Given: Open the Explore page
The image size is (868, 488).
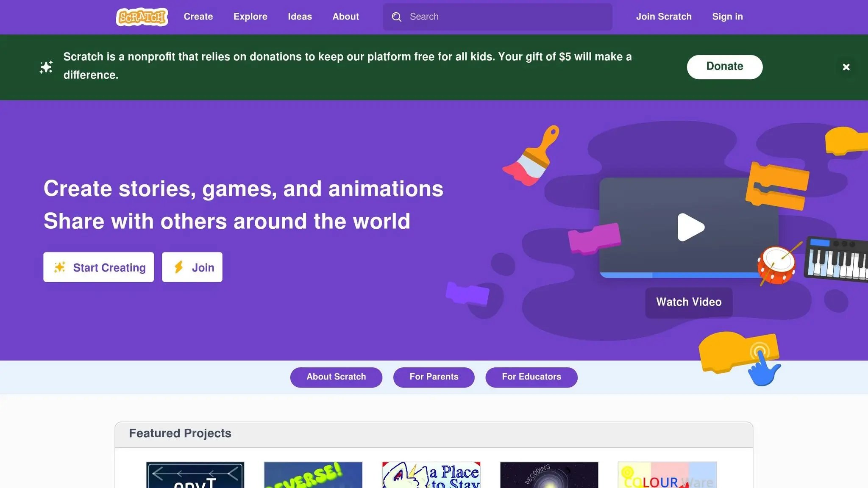Looking at the screenshot, I should coord(250,17).
